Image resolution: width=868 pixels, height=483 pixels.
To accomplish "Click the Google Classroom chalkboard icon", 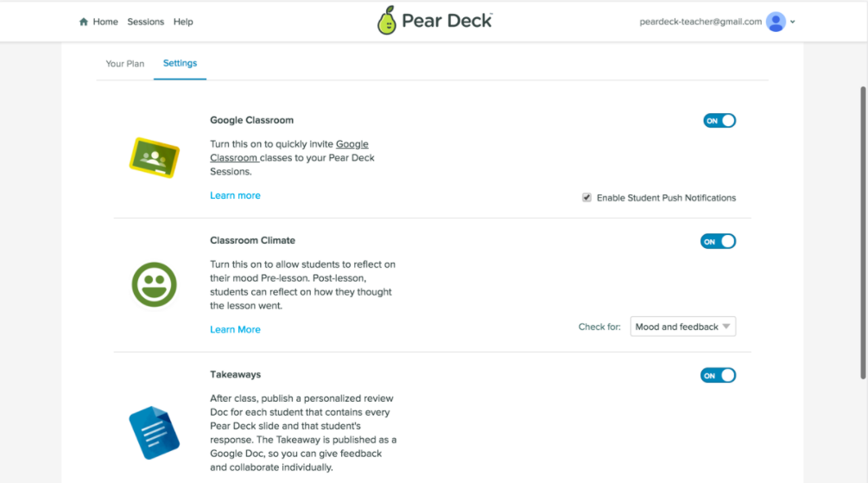I will 154,157.
